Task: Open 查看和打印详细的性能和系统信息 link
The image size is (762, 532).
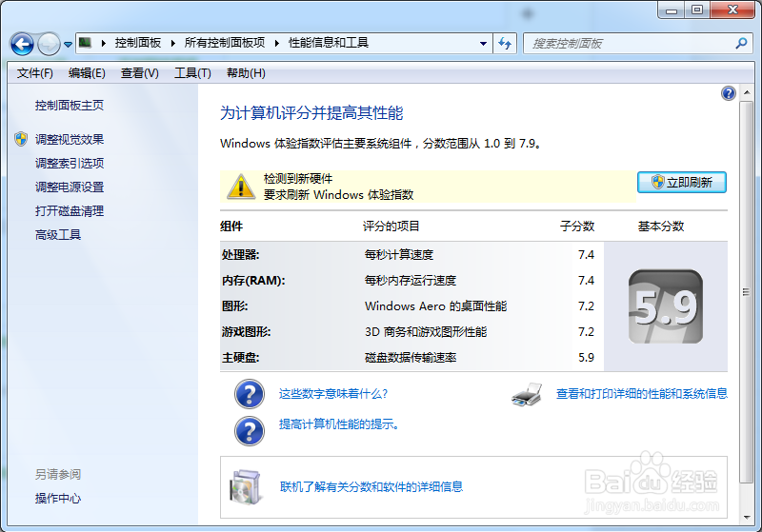Action: (x=641, y=394)
